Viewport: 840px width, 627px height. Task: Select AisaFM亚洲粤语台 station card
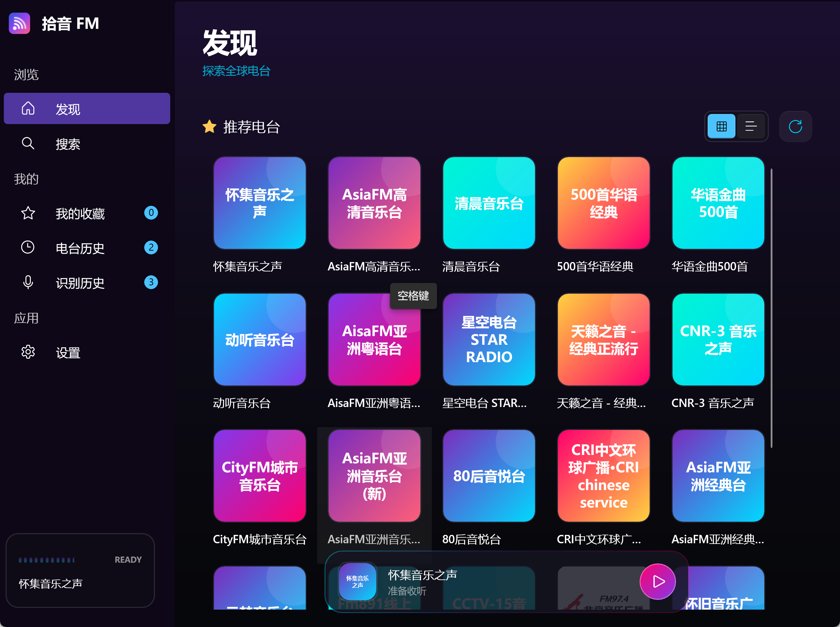(x=374, y=340)
